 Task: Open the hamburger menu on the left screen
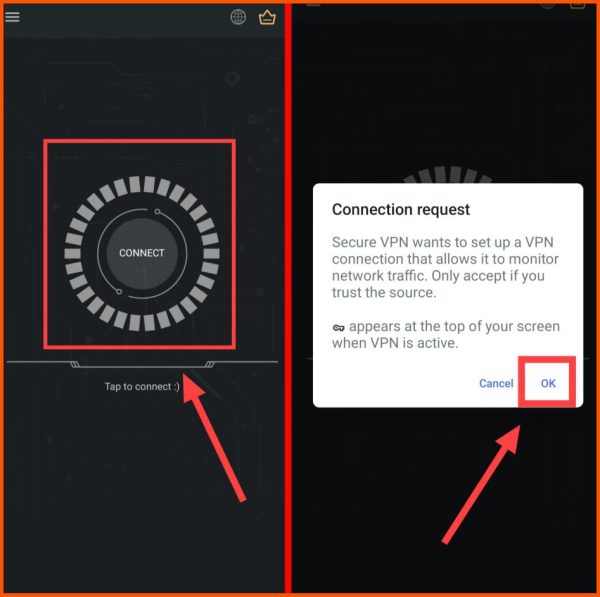(12, 17)
